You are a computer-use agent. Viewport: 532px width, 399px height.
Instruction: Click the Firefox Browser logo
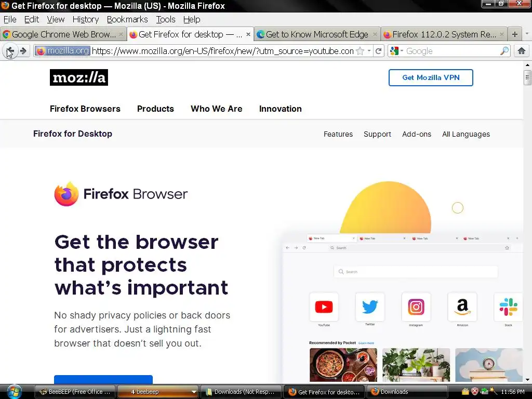(121, 194)
